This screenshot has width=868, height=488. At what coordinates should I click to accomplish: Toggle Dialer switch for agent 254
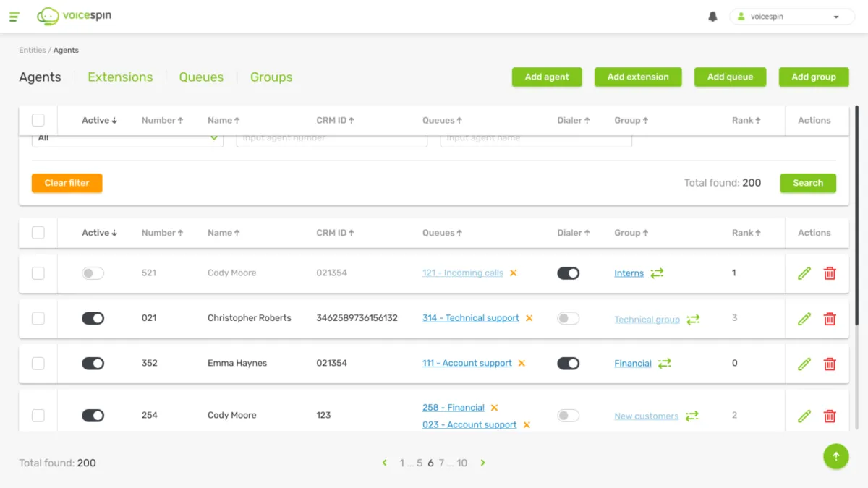pyautogui.click(x=568, y=416)
